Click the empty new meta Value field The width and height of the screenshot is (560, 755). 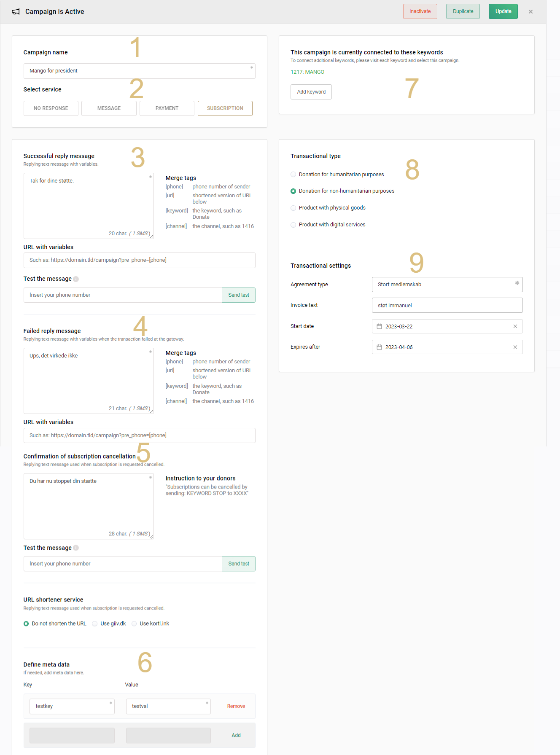pos(168,736)
